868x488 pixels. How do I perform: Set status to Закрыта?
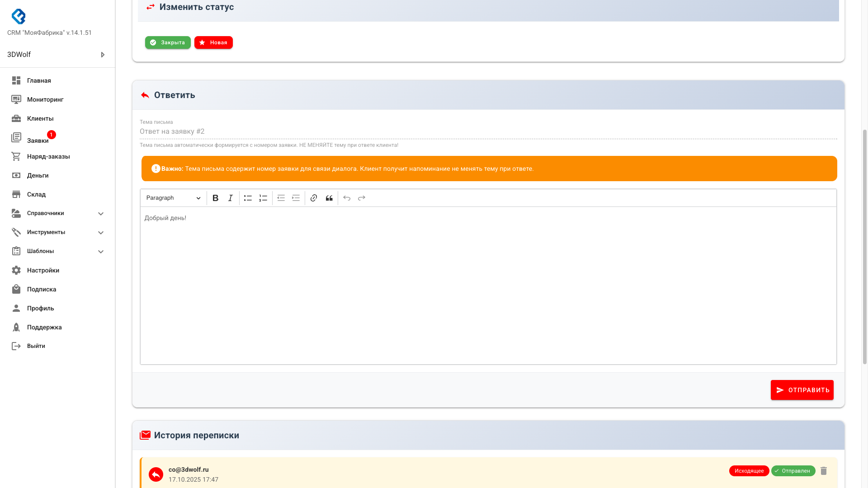pyautogui.click(x=168, y=42)
